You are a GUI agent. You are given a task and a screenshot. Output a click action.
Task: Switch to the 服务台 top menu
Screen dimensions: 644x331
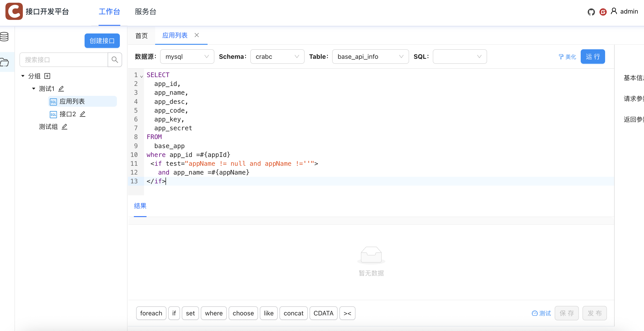(x=145, y=12)
